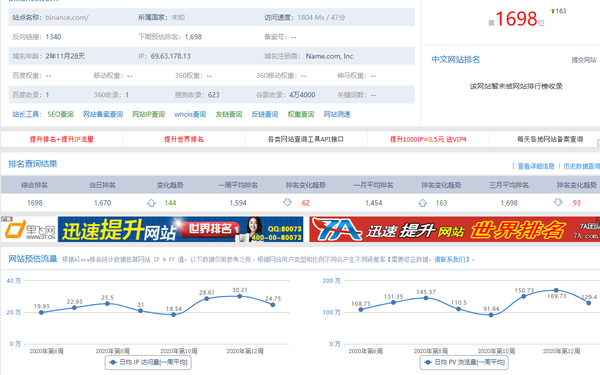Open 历史数据查询 link
This screenshot has height=375, width=600.
coord(582,166)
